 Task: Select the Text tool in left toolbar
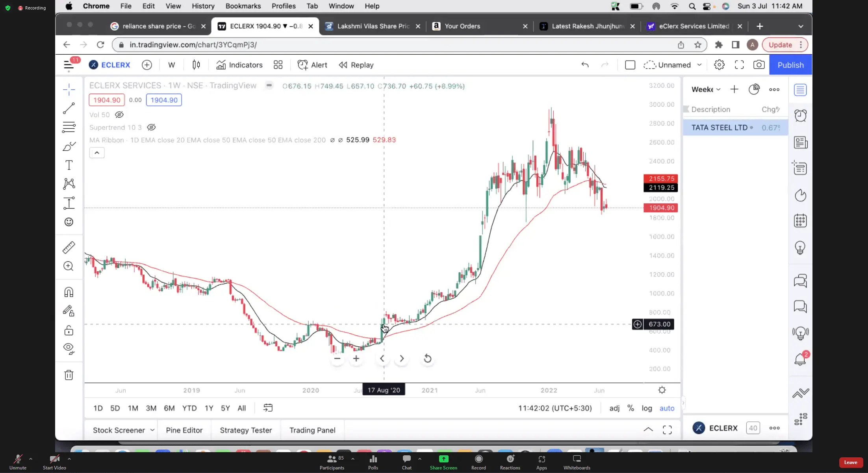(69, 165)
